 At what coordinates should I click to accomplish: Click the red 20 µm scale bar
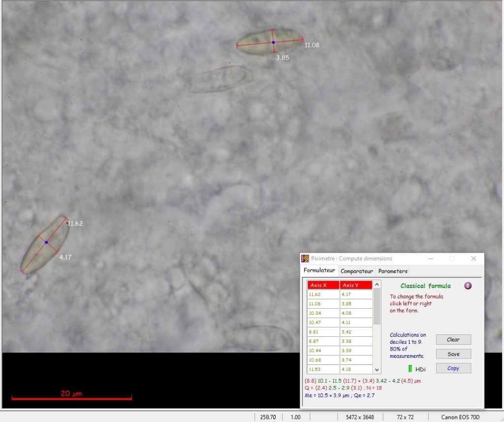pyautogui.click(x=71, y=398)
